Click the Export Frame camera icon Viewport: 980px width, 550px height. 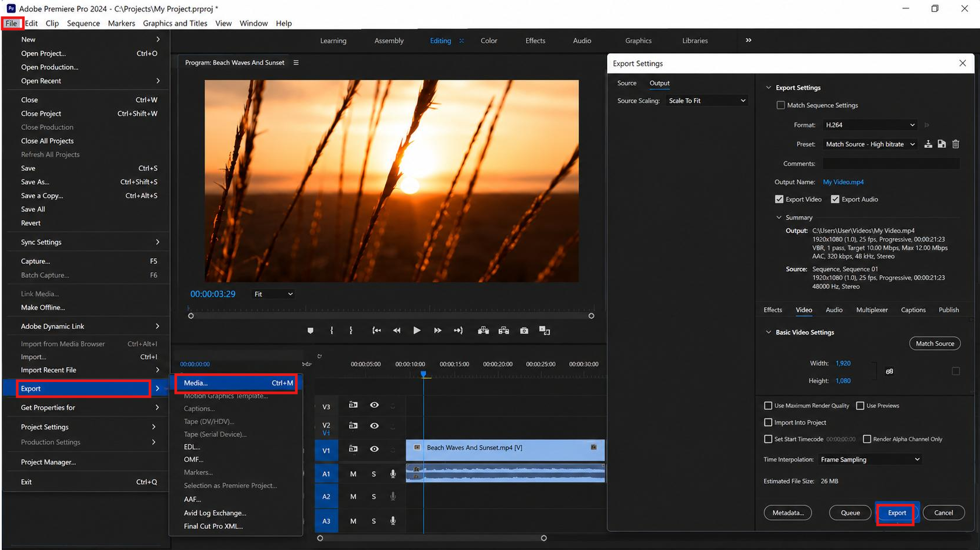pos(524,331)
